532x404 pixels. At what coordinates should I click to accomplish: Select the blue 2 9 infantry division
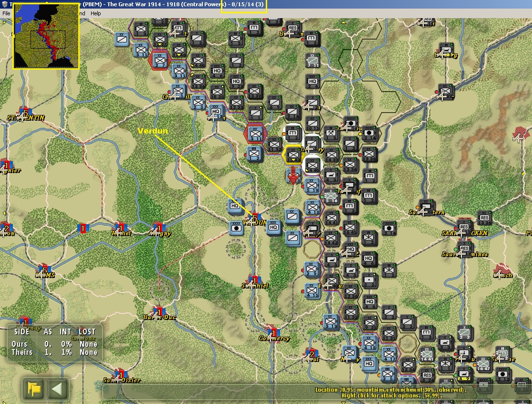click(x=312, y=269)
